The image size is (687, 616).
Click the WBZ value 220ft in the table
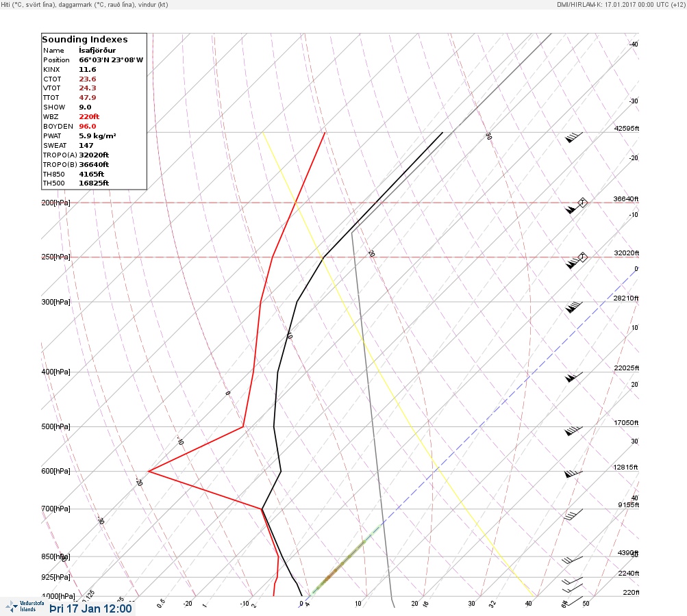point(89,117)
